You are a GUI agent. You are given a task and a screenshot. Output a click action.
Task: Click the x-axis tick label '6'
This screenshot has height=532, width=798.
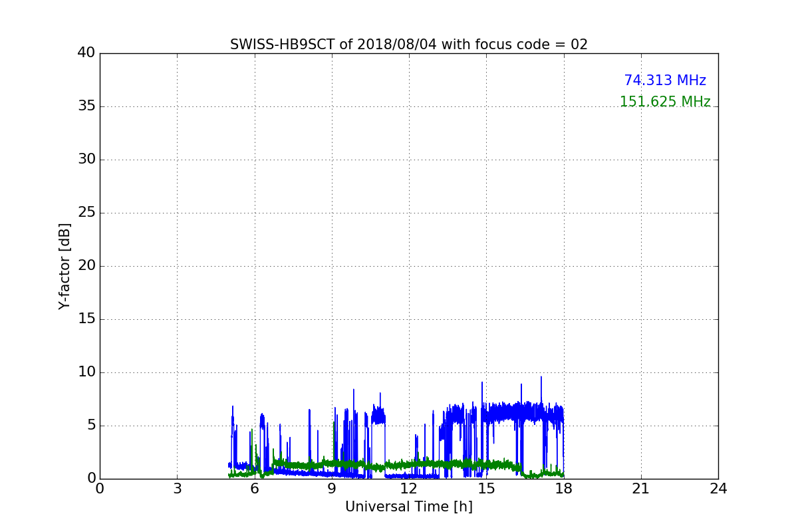tap(255, 489)
